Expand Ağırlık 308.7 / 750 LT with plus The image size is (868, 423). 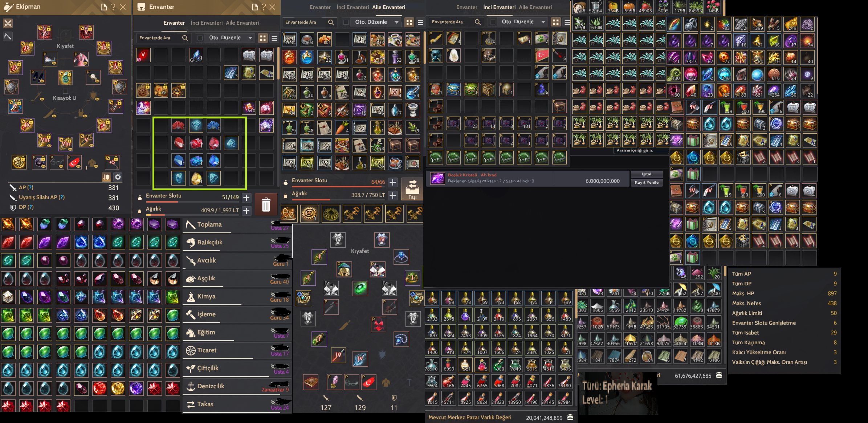[x=393, y=195]
